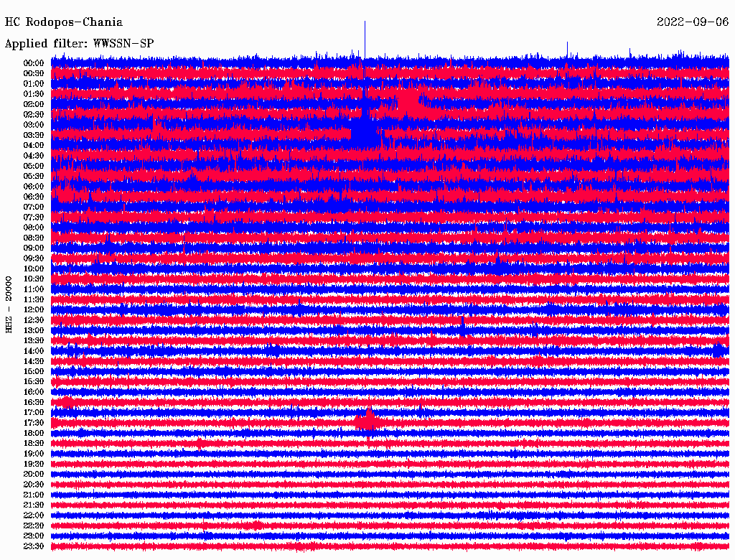Click the 15:00 time label
The height and width of the screenshot is (560, 735).
tap(33, 371)
